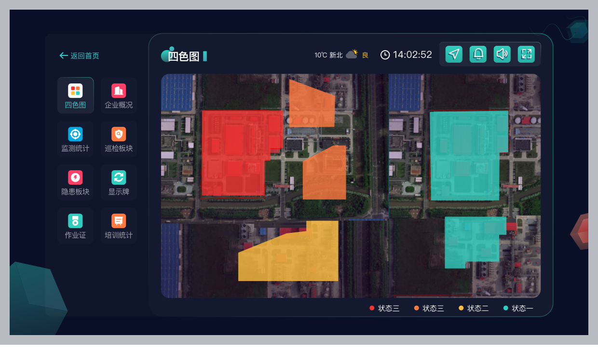
Task: Toggle the yellow 状态二 legend entry
Action: tap(474, 309)
